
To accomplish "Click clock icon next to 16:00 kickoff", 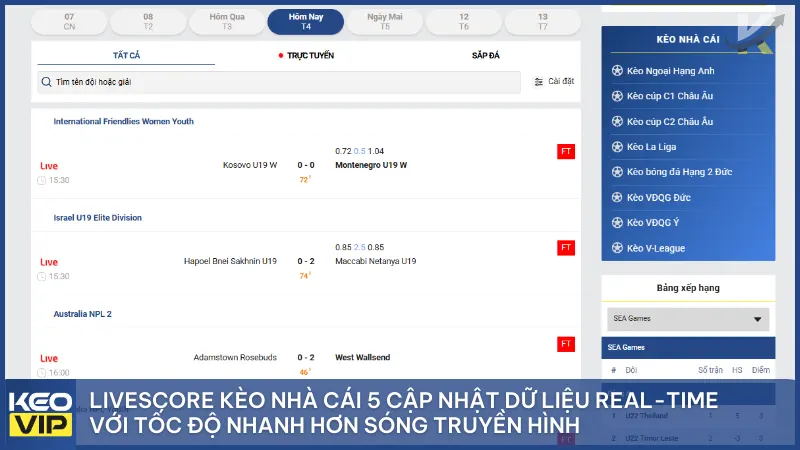I will coord(42,373).
